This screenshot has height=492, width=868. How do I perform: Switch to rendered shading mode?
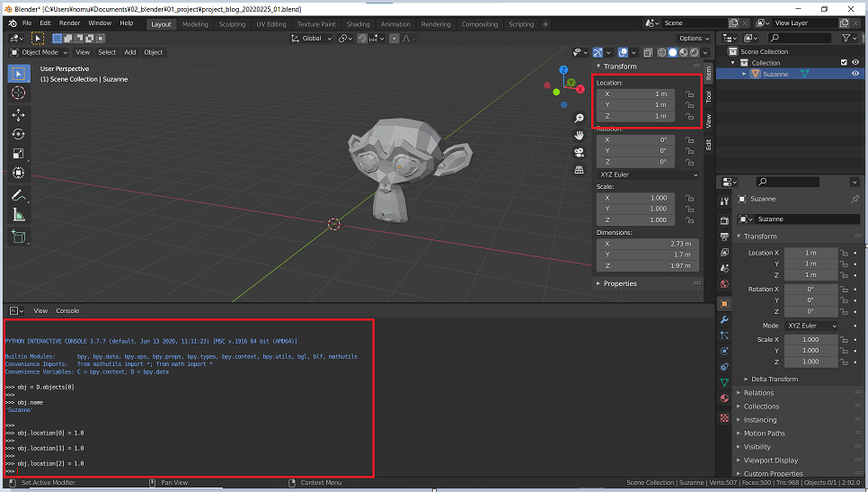click(695, 53)
